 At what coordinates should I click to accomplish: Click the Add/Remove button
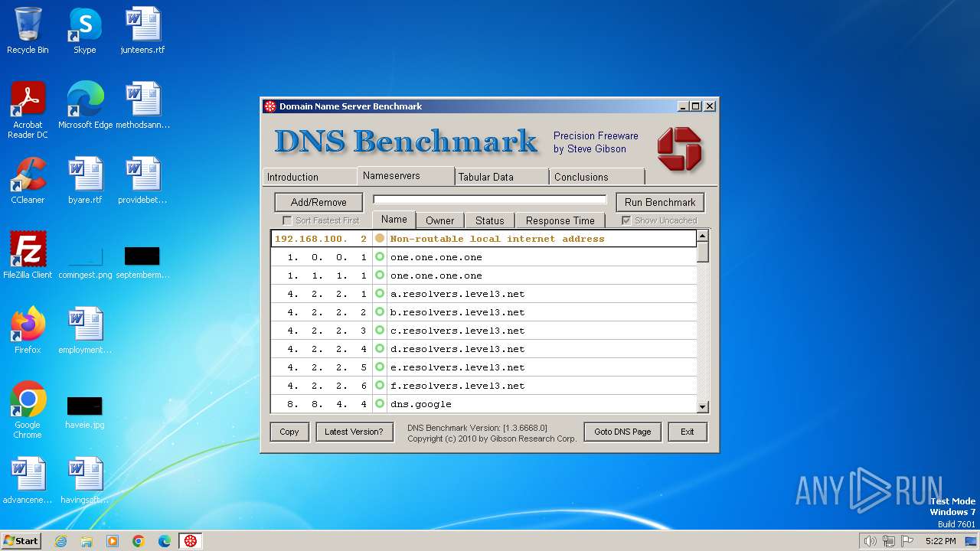point(318,202)
